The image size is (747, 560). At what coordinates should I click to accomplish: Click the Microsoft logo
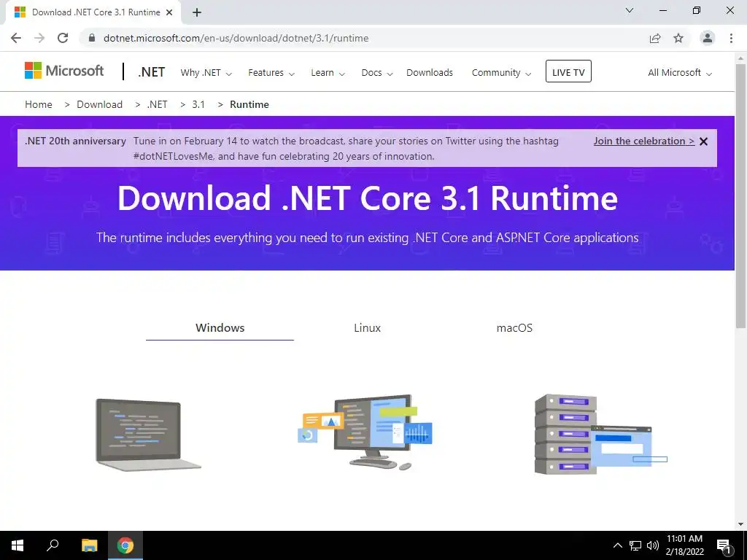click(x=64, y=71)
